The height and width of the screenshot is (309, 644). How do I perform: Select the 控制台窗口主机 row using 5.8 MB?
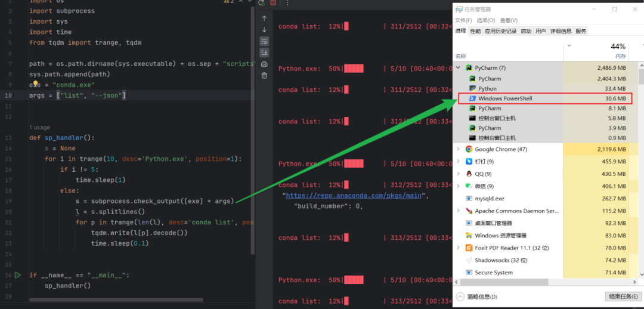(x=546, y=118)
